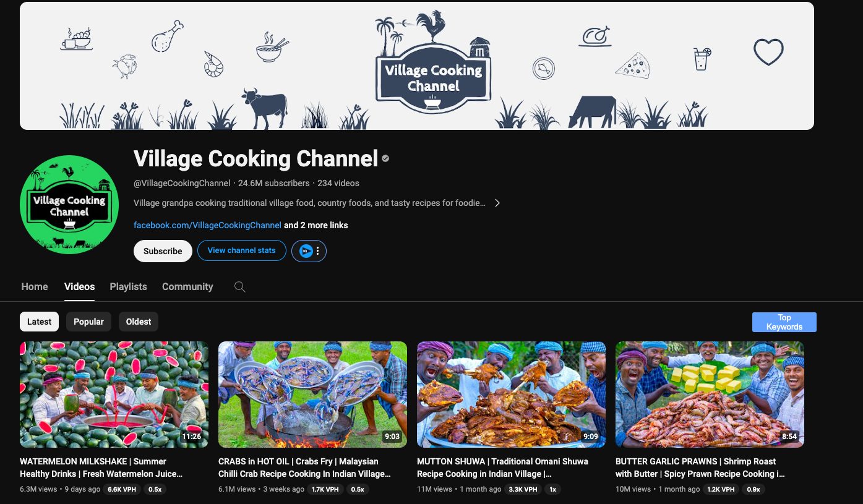Switch to the Playlists tab

(x=129, y=287)
